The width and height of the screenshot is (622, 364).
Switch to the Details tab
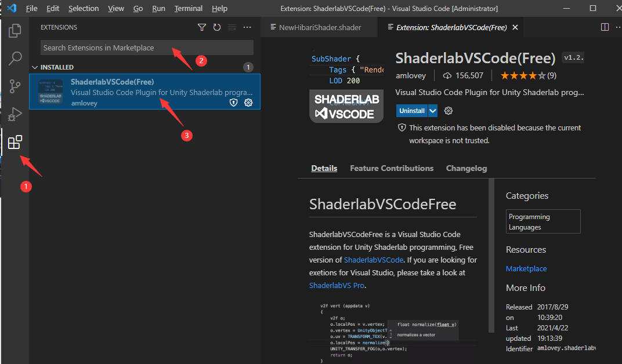324,168
